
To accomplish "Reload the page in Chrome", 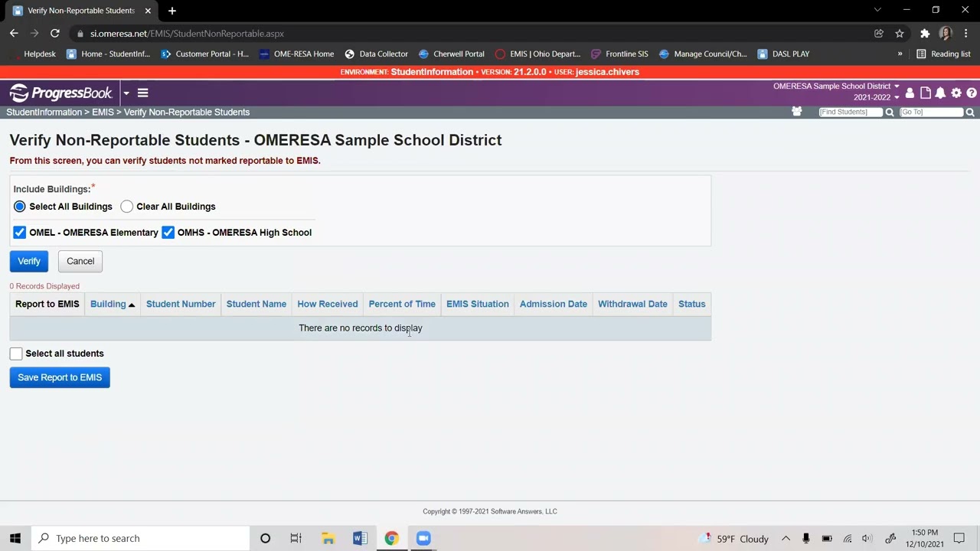I will pyautogui.click(x=55, y=34).
